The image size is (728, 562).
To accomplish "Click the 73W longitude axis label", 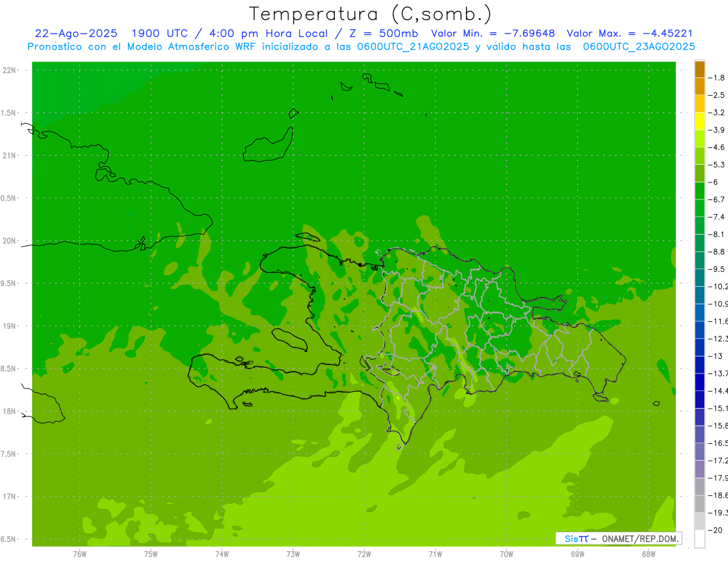I will click(293, 554).
